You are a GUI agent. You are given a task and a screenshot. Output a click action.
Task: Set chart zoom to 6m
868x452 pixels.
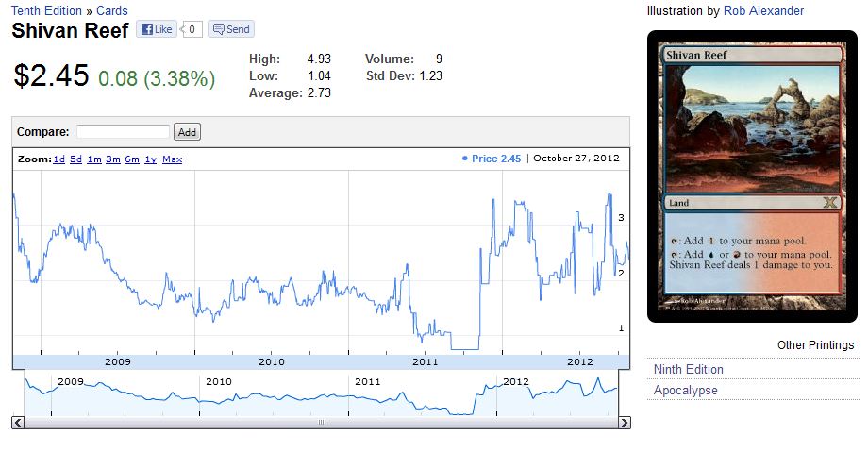(131, 159)
